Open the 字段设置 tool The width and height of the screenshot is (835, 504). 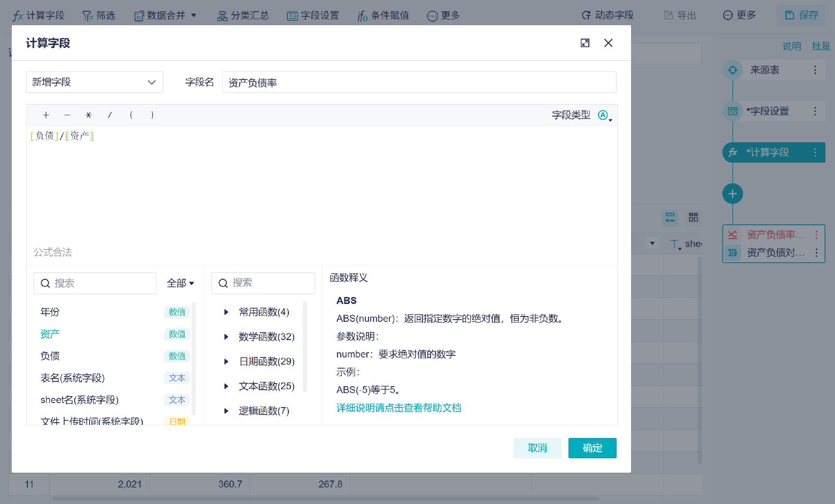pos(313,16)
